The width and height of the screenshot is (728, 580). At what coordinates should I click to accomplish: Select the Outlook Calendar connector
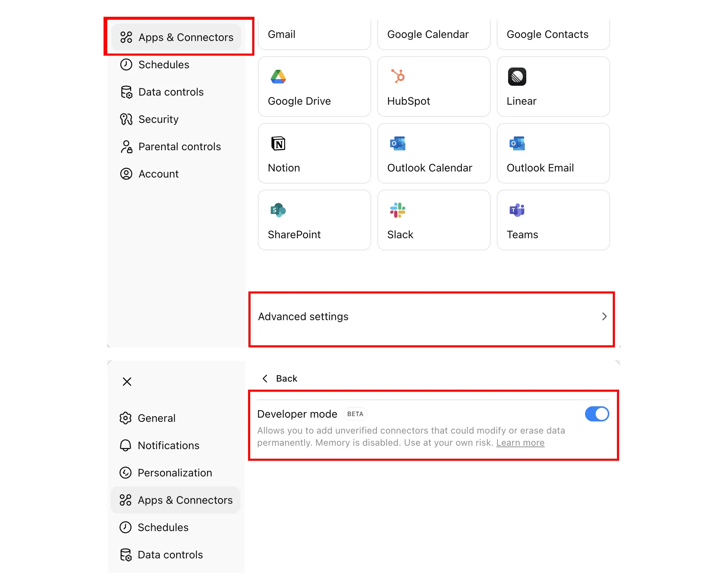click(433, 153)
